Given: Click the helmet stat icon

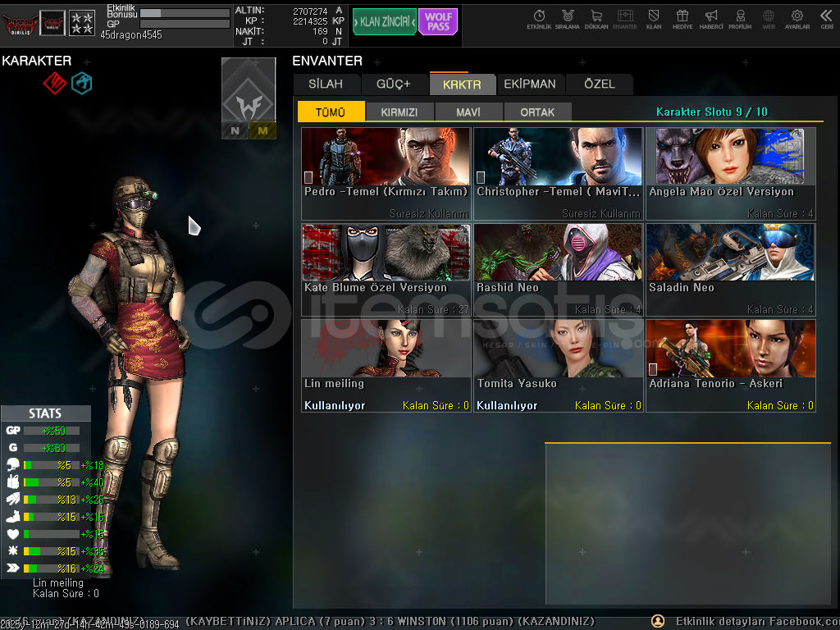Looking at the screenshot, I should pyautogui.click(x=13, y=464).
